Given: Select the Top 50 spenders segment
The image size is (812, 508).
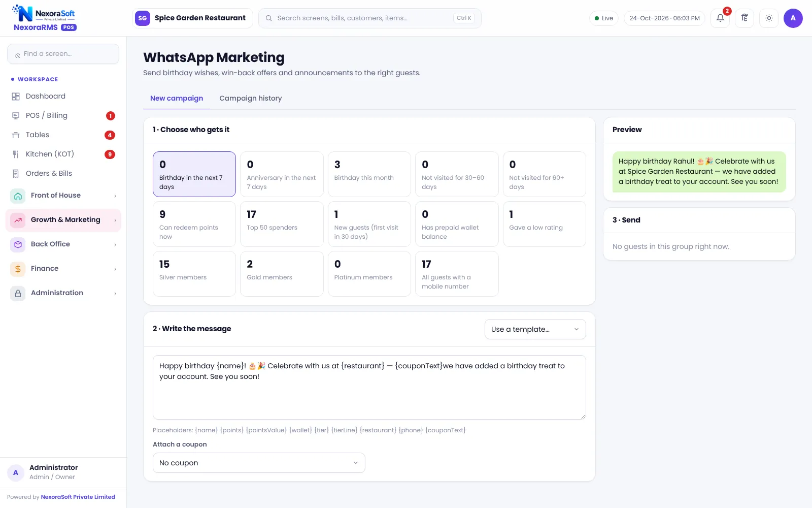Looking at the screenshot, I should point(282,224).
